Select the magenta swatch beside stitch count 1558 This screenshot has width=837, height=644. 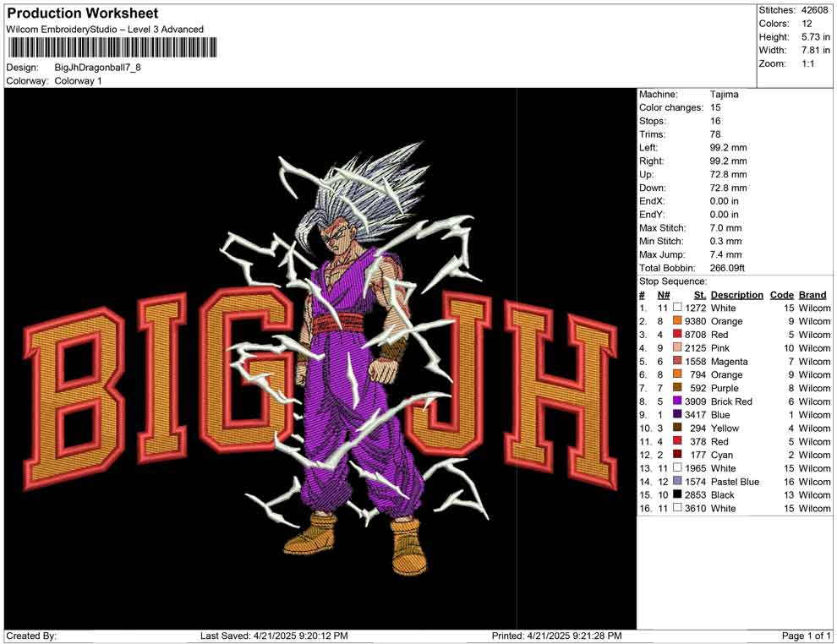pyautogui.click(x=677, y=361)
